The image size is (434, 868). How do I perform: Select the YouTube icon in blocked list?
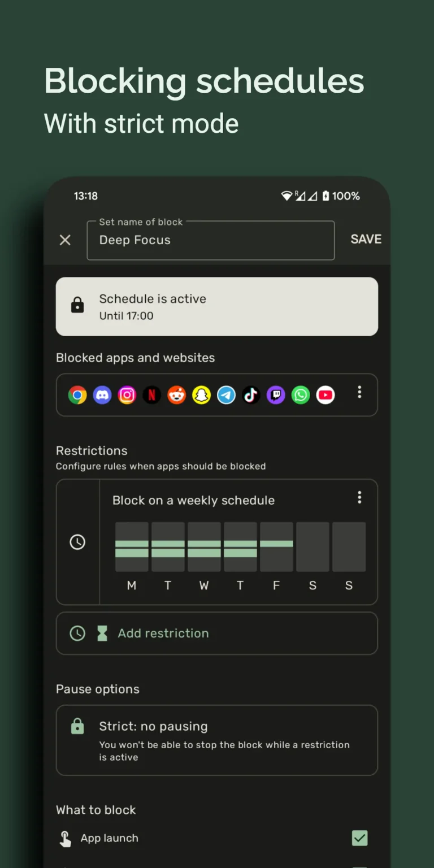[x=325, y=395]
